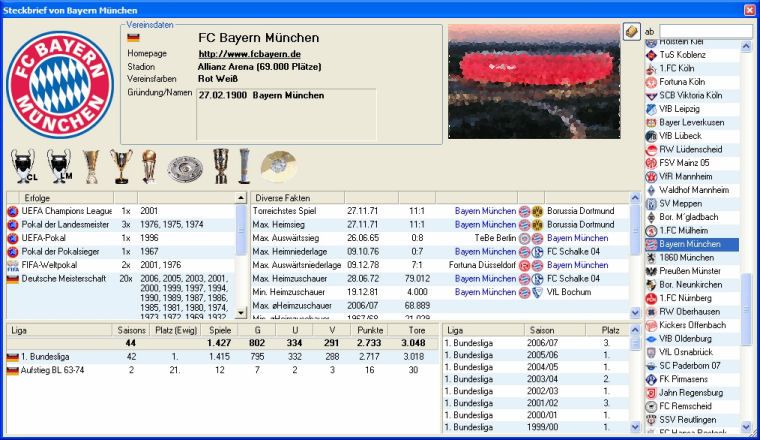Screen dimensions: 760x440
Task: Sort by the Erfolge column header
Action: point(66,198)
